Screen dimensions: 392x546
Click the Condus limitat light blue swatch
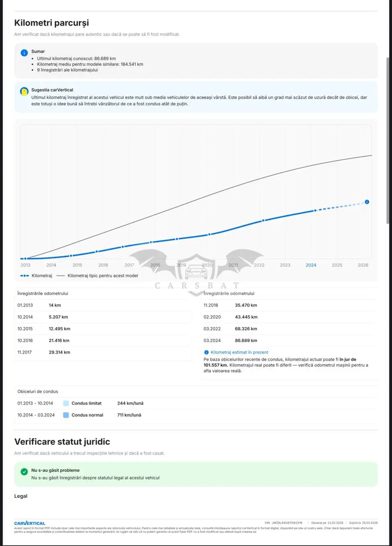tap(66, 403)
